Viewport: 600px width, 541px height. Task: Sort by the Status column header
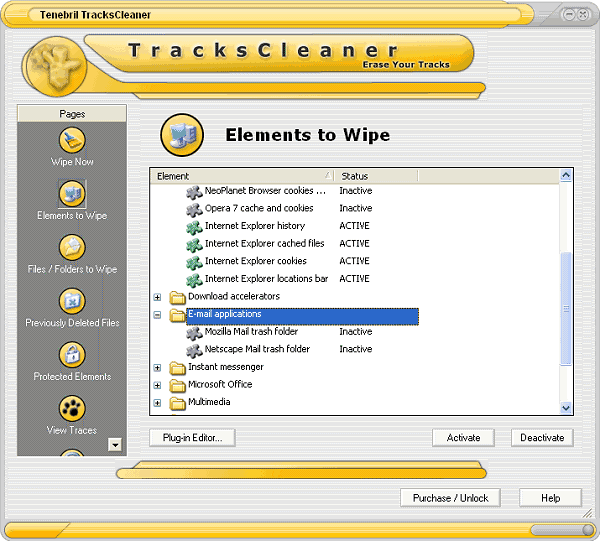click(x=375, y=176)
